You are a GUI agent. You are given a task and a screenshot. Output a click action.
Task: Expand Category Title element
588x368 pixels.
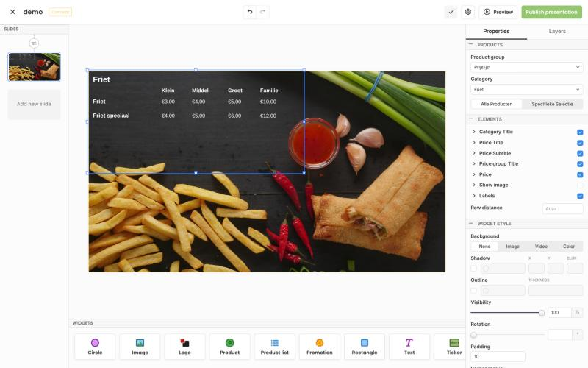(x=474, y=132)
